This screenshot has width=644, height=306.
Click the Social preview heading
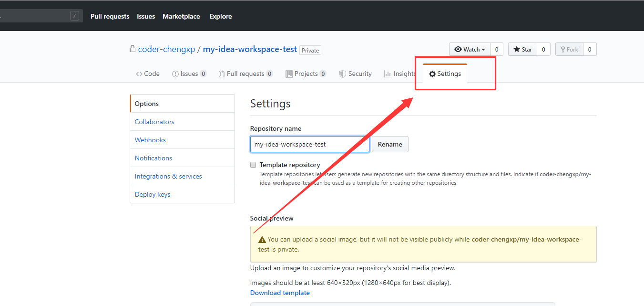272,218
